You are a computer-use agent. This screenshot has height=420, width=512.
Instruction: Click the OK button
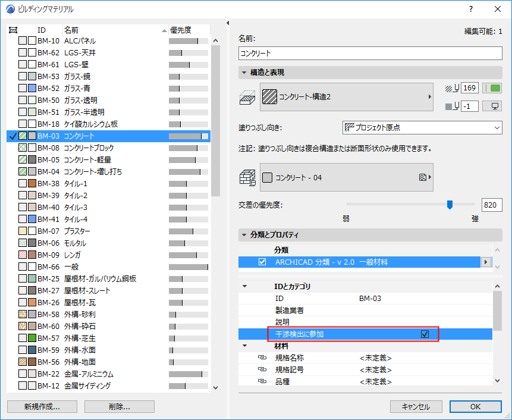[476, 406]
